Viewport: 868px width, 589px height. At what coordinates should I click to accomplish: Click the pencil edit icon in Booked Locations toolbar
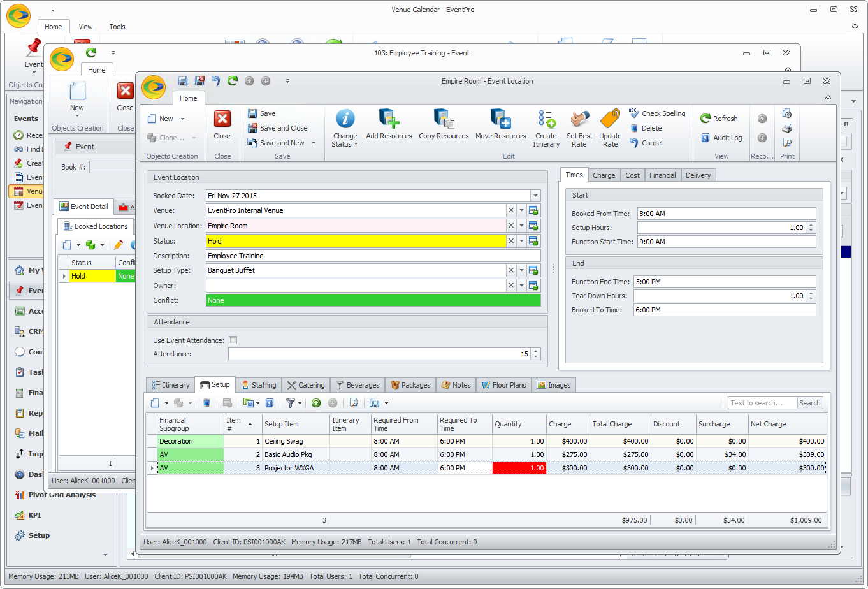(x=119, y=245)
